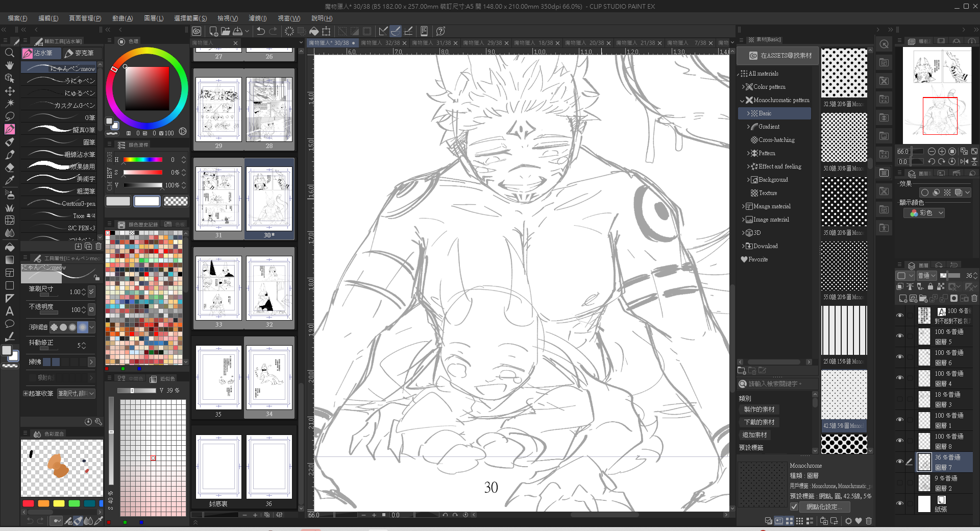Show hidden layer 圖層 2
This screenshot has width=980, height=531.
pos(899,483)
